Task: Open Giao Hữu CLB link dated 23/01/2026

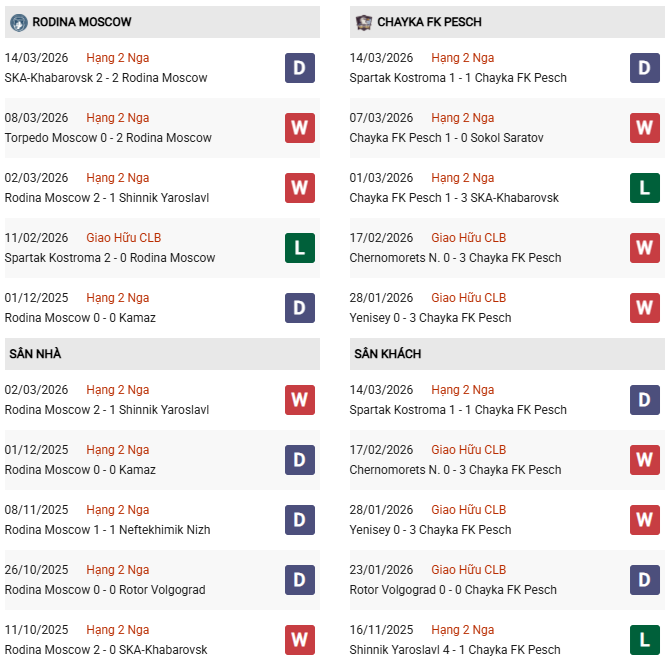Action: pos(468,570)
